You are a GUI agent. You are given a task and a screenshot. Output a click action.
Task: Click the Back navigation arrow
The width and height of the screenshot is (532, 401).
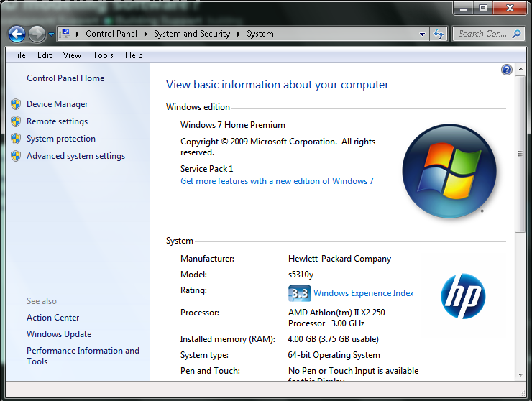(x=17, y=34)
